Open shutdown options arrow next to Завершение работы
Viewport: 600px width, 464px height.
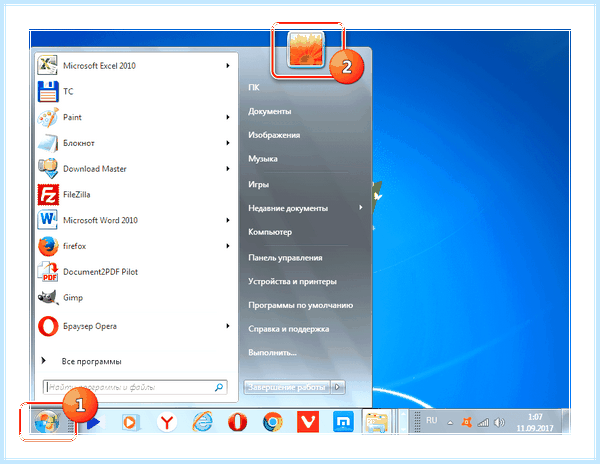tap(338, 387)
